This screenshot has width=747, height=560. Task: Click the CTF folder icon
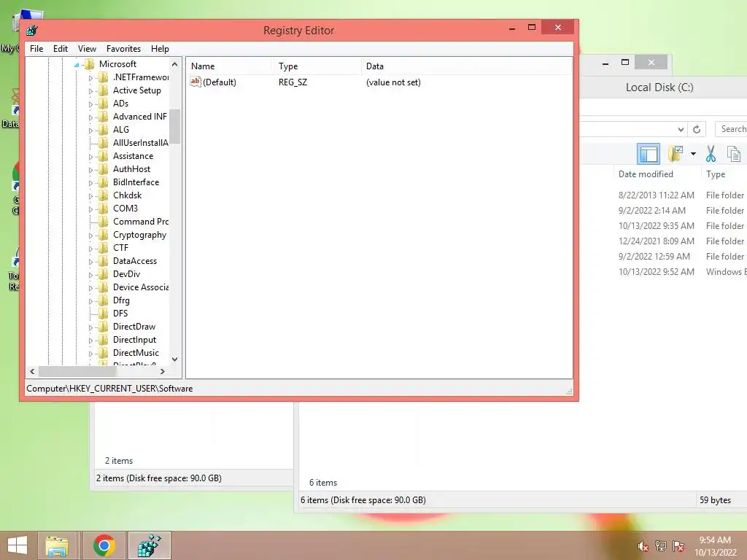pos(103,248)
